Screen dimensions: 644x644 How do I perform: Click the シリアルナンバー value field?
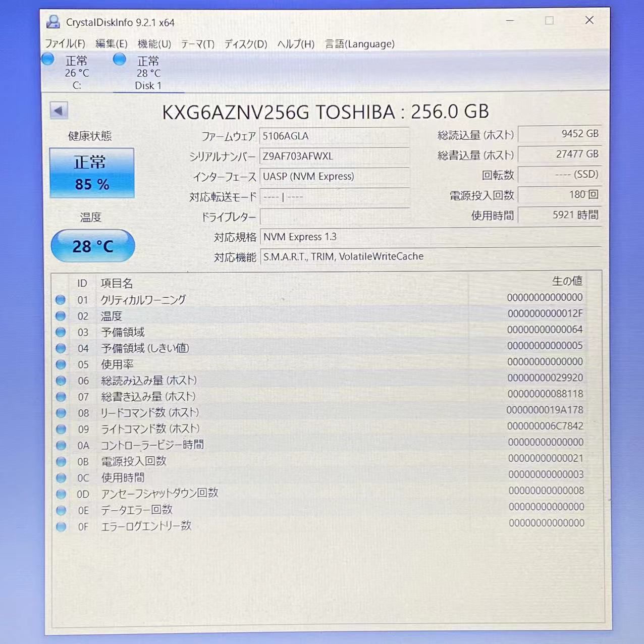(335, 156)
